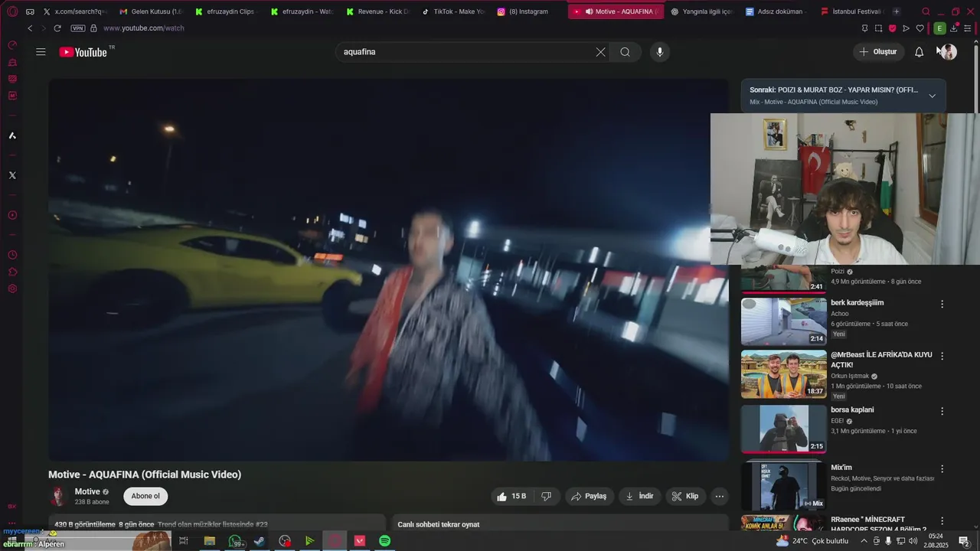
Task: Open File Explorer from the taskbar
Action: click(209, 541)
